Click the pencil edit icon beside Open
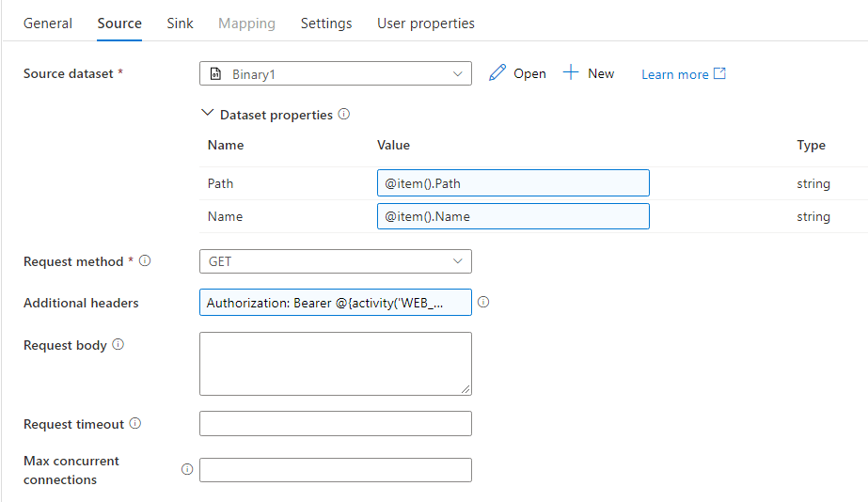This screenshot has height=502, width=868. coord(497,72)
